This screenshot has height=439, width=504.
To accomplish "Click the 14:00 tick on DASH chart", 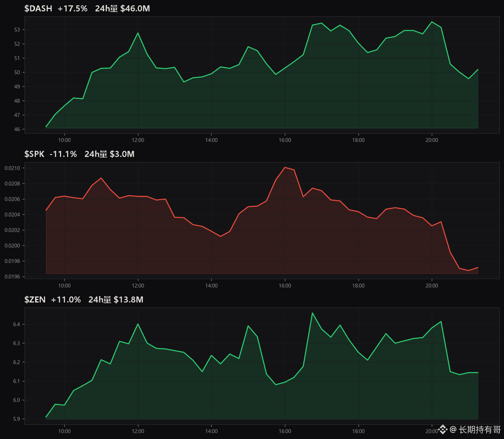I will [211, 140].
